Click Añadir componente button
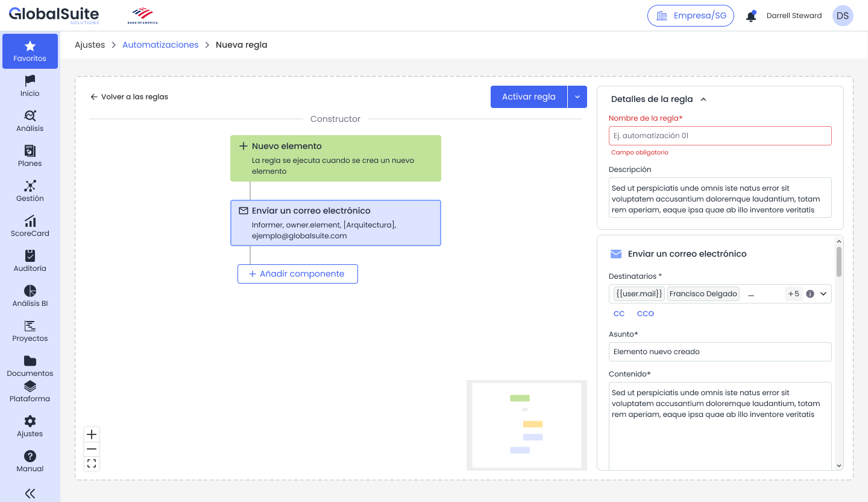Viewport: 868px width, 502px height. pyautogui.click(x=298, y=274)
